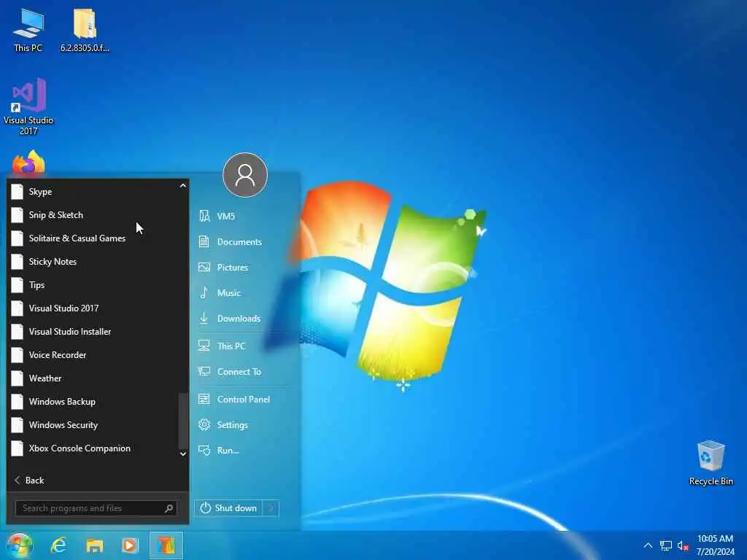Viewport: 747px width, 560px height.
Task: Click the Documents page icon
Action: pyautogui.click(x=204, y=241)
